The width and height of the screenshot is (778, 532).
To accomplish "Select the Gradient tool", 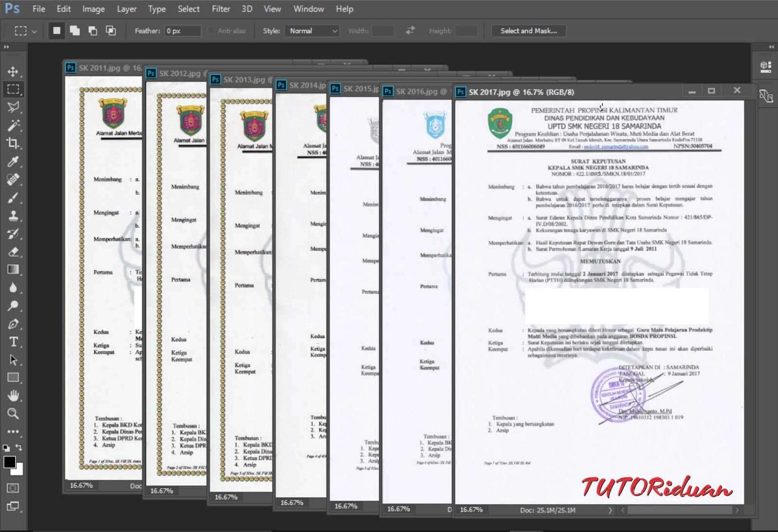I will click(x=13, y=270).
